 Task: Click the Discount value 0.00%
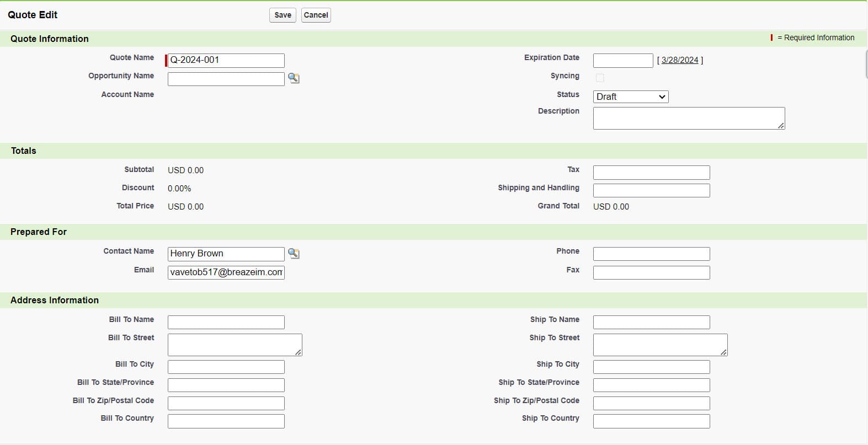click(x=179, y=189)
